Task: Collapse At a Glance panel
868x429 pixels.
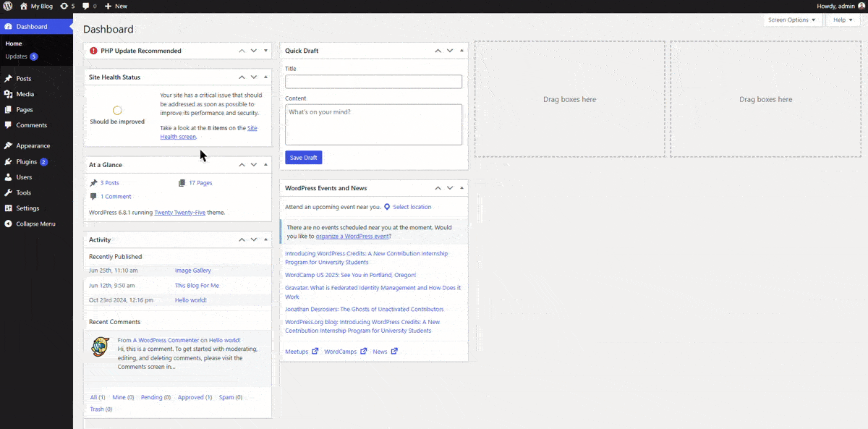Action: 265,165
